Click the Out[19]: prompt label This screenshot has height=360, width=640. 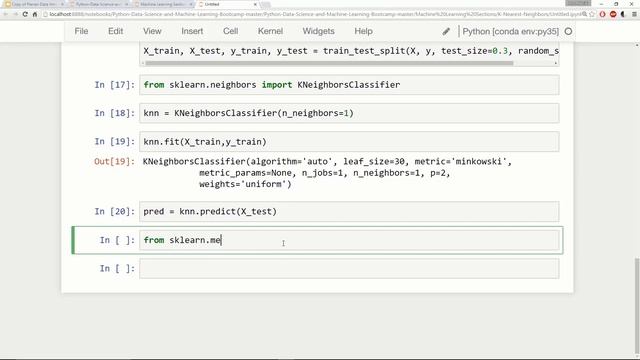point(114,161)
